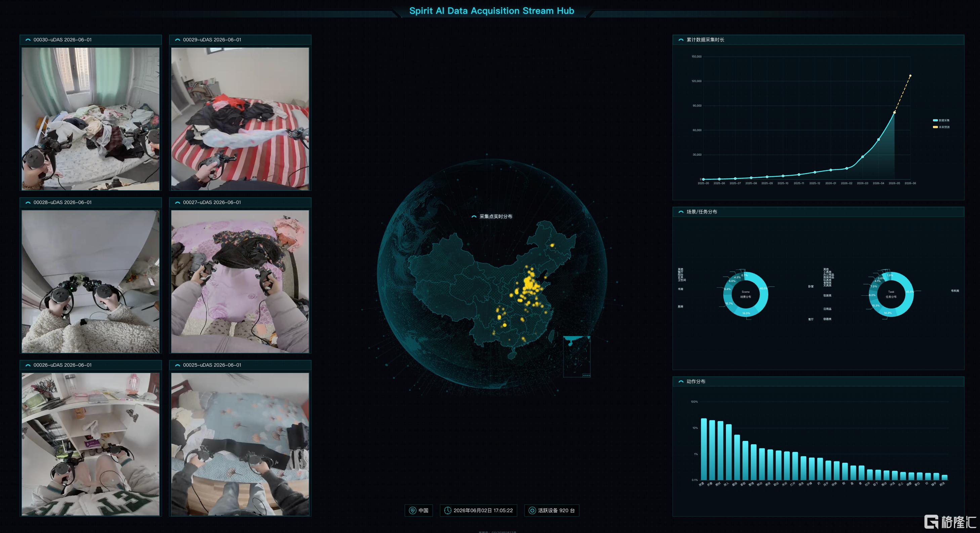Click the arc icon beside 00026-uDAS feed title
980x533 pixels.
(x=28, y=365)
